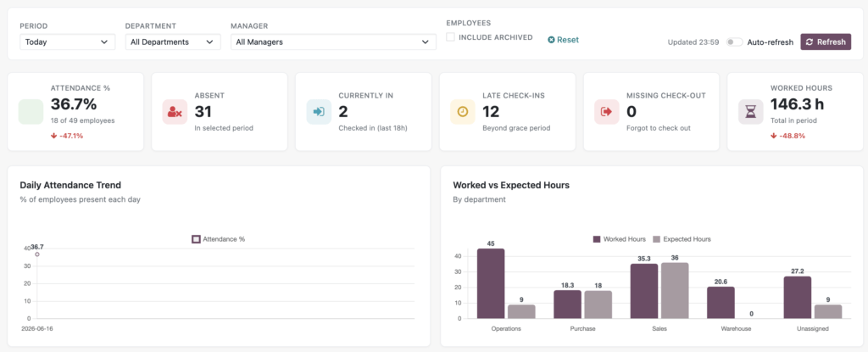The width and height of the screenshot is (868, 352).
Task: Click the "Beyond grace period" text
Action: click(516, 128)
